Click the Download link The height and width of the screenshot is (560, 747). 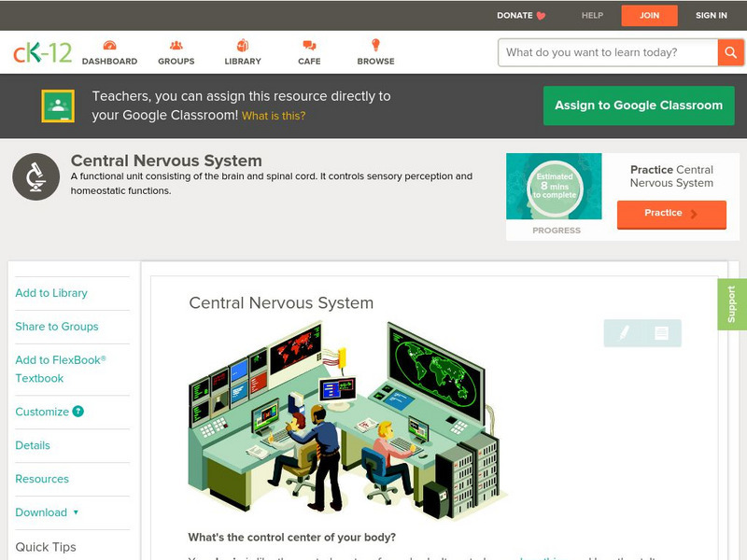41,512
